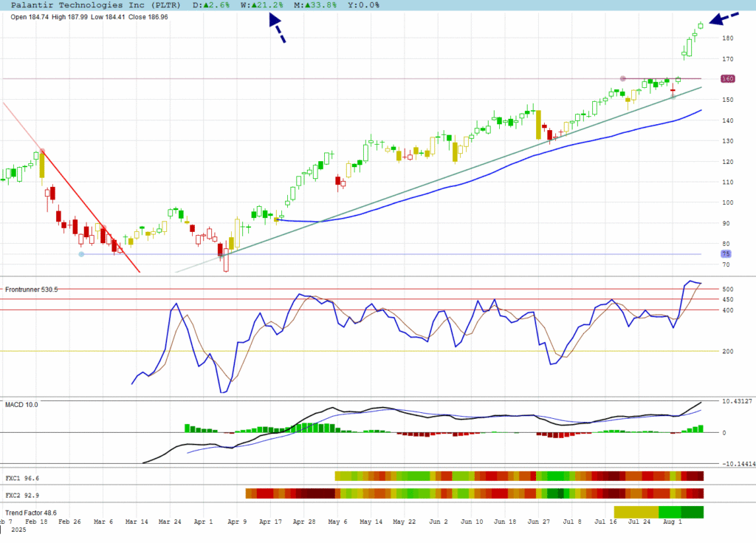Click the Jul 8 date label
The height and width of the screenshot is (543, 756).
click(572, 522)
